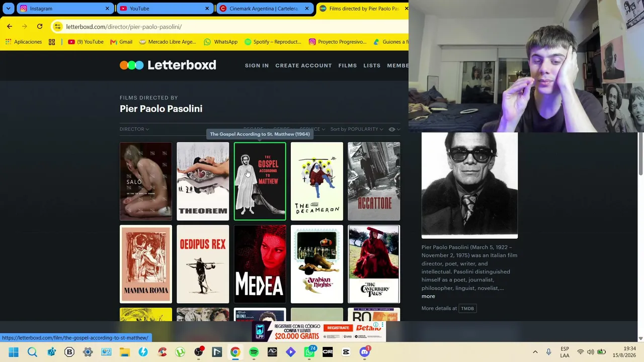Open the apps grid bookmark icon
This screenshot has width=644, height=362.
(x=52, y=42)
